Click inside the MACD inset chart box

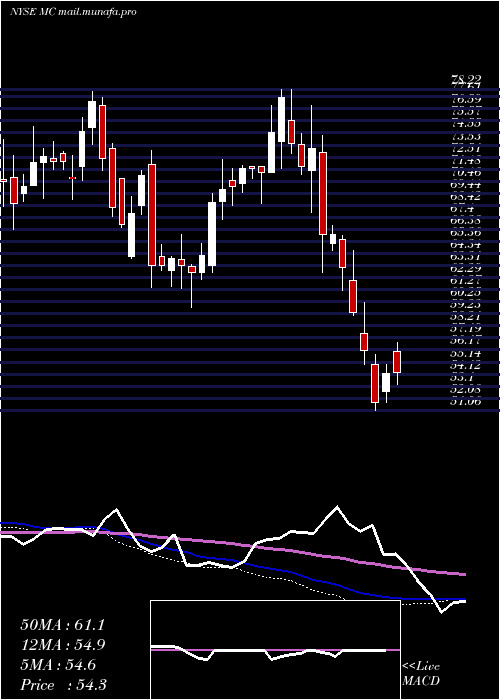tap(275, 650)
